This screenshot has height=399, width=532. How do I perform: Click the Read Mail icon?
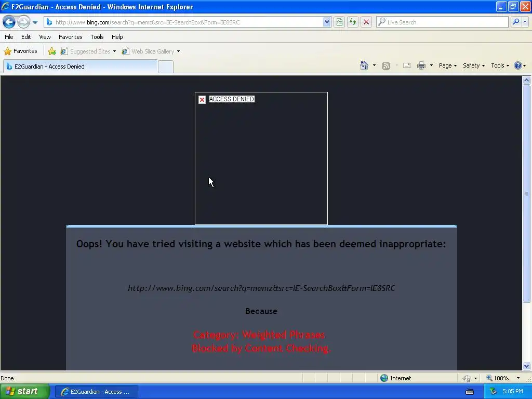pos(407,66)
